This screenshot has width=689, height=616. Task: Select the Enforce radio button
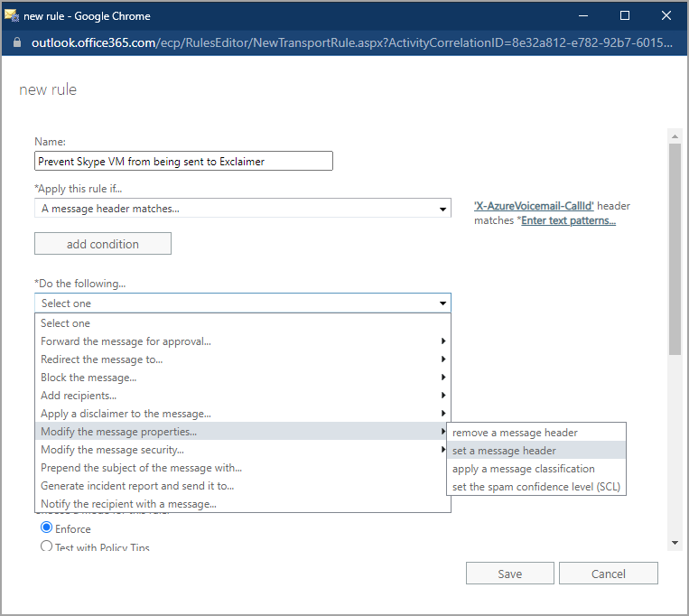47,527
